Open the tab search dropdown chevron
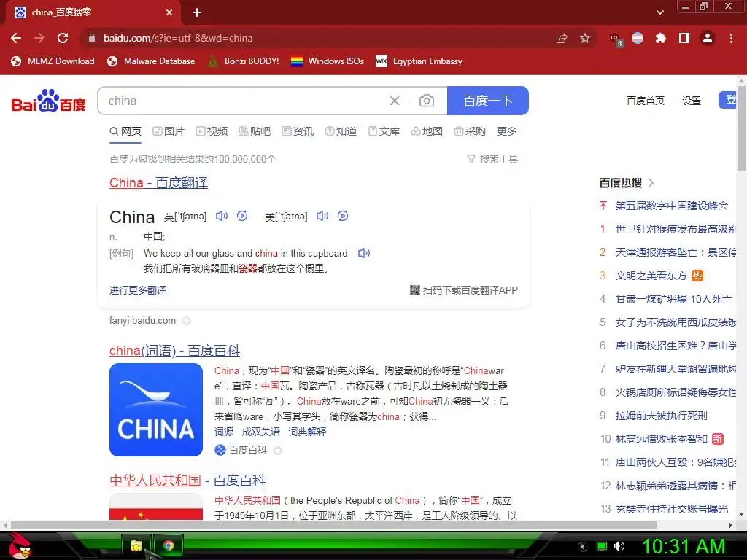The image size is (747, 560). (659, 12)
